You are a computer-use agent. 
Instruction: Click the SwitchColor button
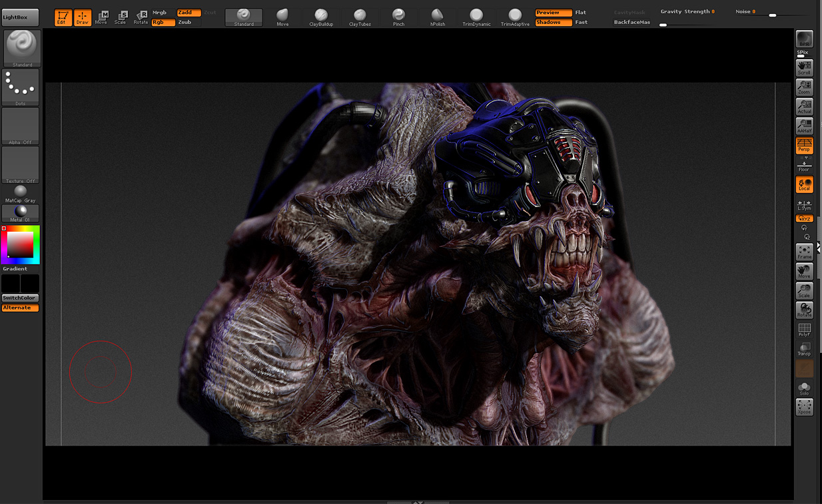20,298
